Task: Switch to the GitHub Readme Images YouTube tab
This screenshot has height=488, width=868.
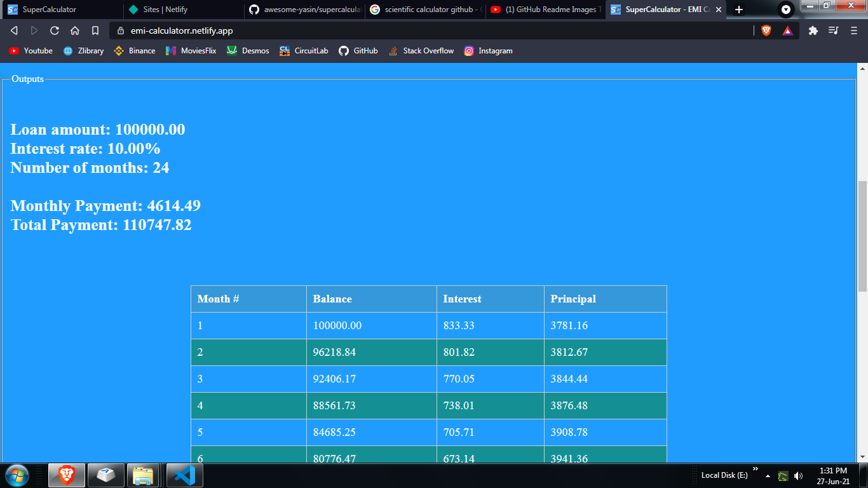Action: 545,10
